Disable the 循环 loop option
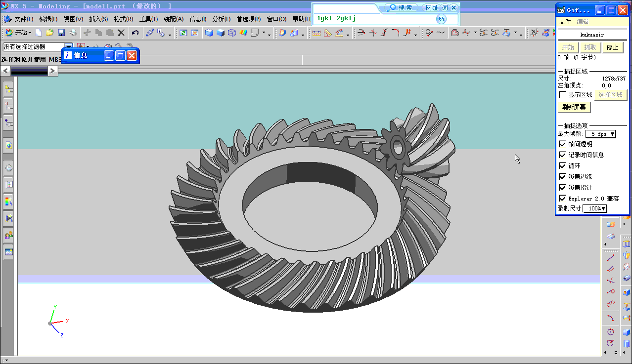Viewport: 632px width, 364px height. [562, 166]
